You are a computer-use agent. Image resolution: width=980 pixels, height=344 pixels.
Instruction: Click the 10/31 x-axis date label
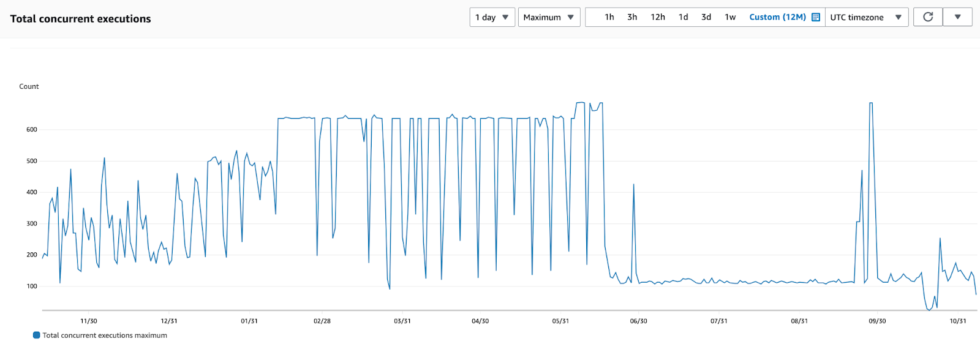(x=958, y=321)
